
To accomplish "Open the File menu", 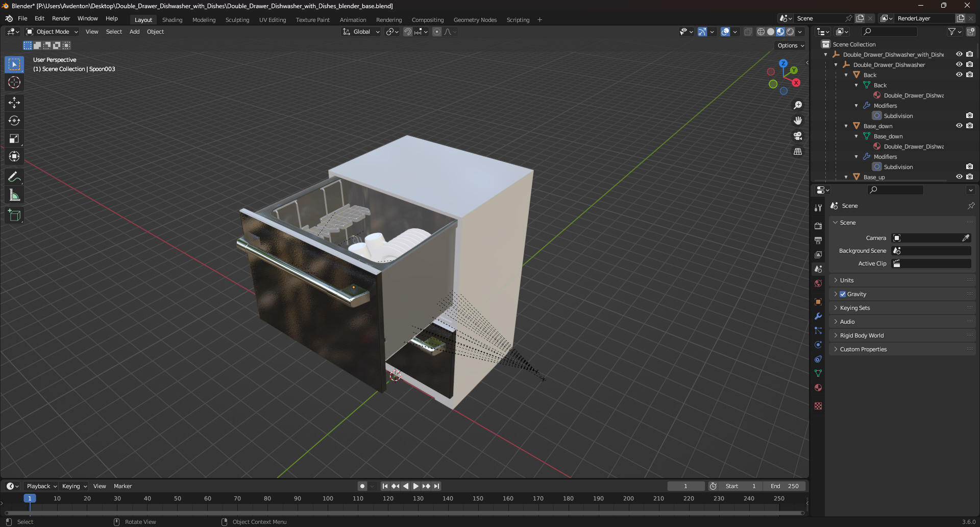I will (x=22, y=18).
